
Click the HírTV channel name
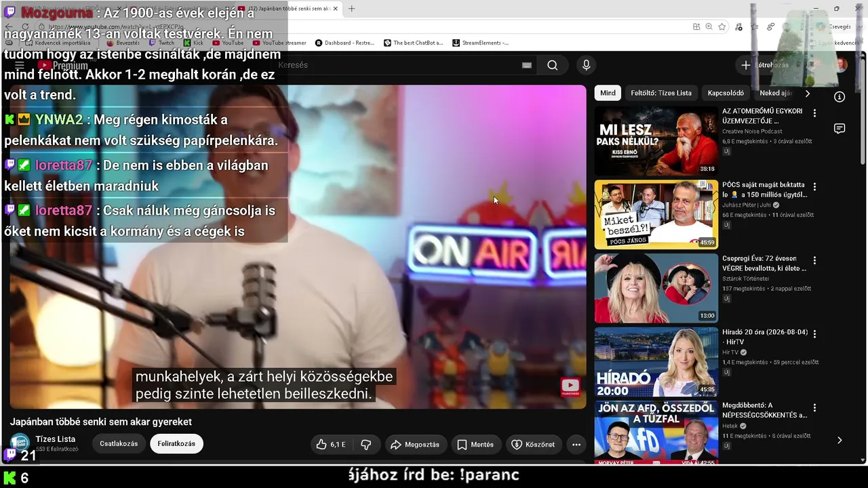(x=730, y=352)
